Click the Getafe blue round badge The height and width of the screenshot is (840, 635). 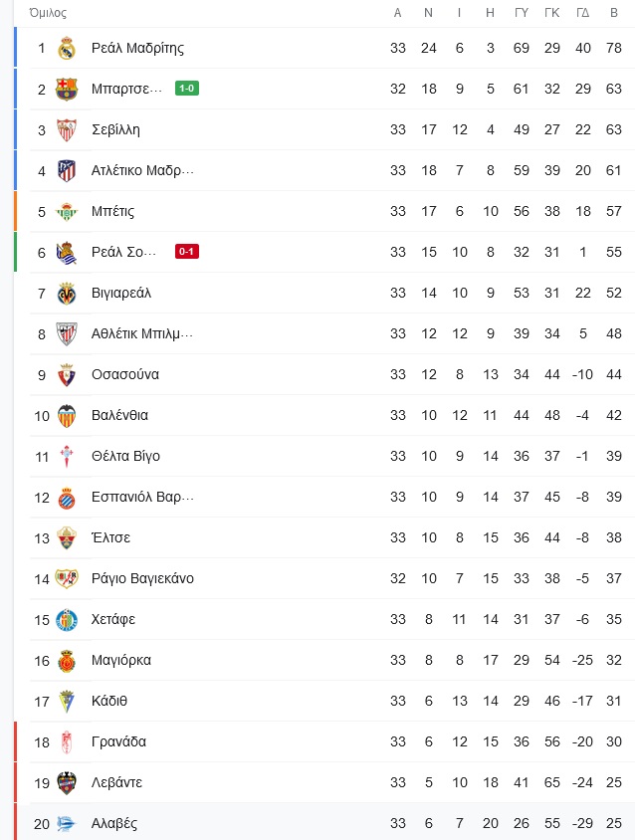(x=67, y=620)
